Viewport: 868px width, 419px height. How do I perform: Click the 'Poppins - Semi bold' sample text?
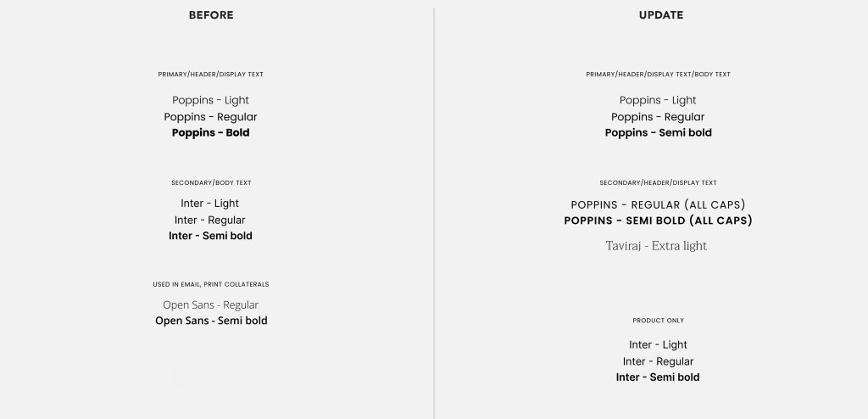pyautogui.click(x=658, y=133)
